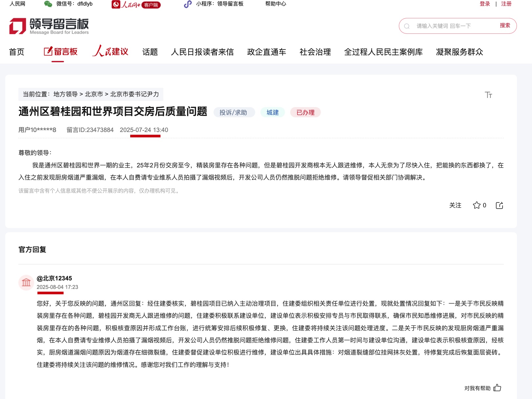
Task: Click 小程序：领导留言板 text
Action: (220, 4)
